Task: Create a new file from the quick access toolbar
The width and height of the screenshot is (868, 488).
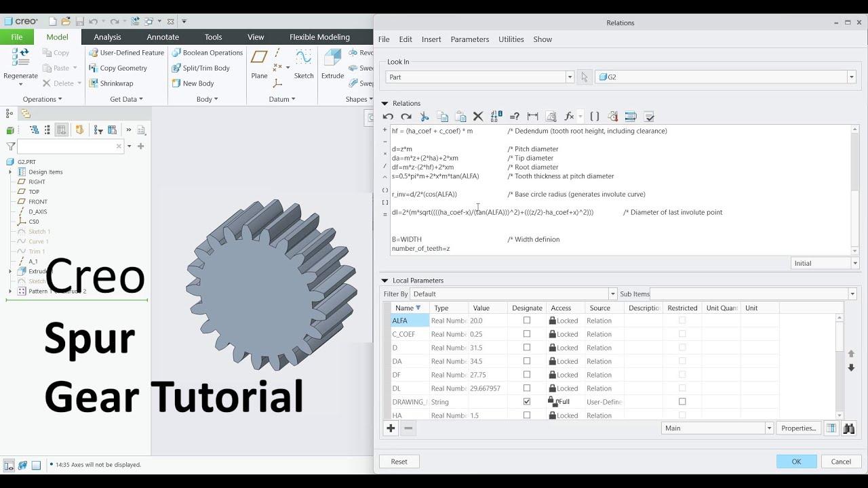Action: point(53,22)
